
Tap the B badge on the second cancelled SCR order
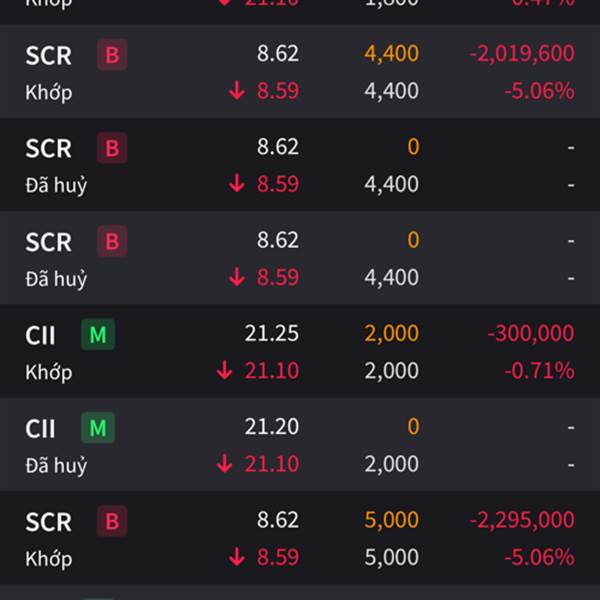click(112, 241)
